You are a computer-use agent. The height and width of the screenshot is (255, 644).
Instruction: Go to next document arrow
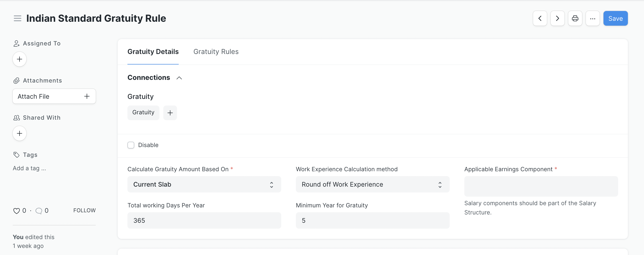[557, 18]
